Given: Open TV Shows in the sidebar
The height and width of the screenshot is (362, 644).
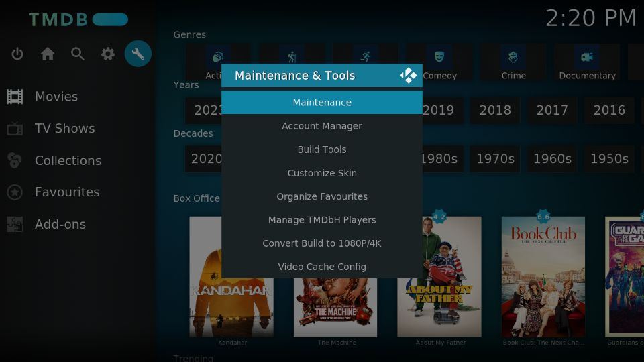Looking at the screenshot, I should tap(65, 129).
